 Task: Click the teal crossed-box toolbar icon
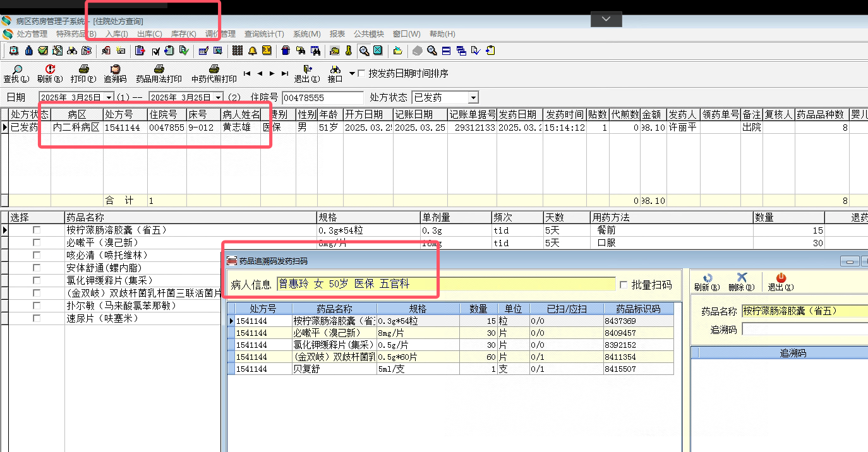tap(378, 51)
